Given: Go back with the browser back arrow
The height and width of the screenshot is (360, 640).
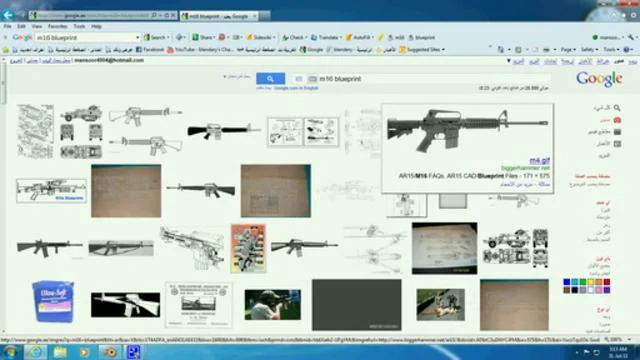Looking at the screenshot, I should pos(9,16).
